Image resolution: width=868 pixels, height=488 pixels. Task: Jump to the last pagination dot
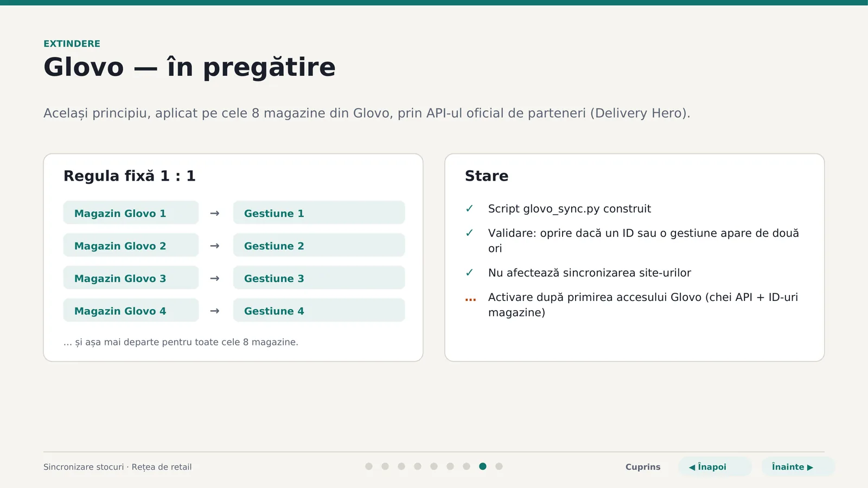point(499,466)
